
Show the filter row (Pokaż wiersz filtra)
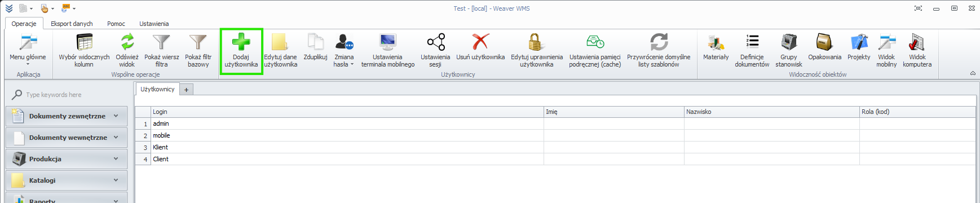[162, 50]
